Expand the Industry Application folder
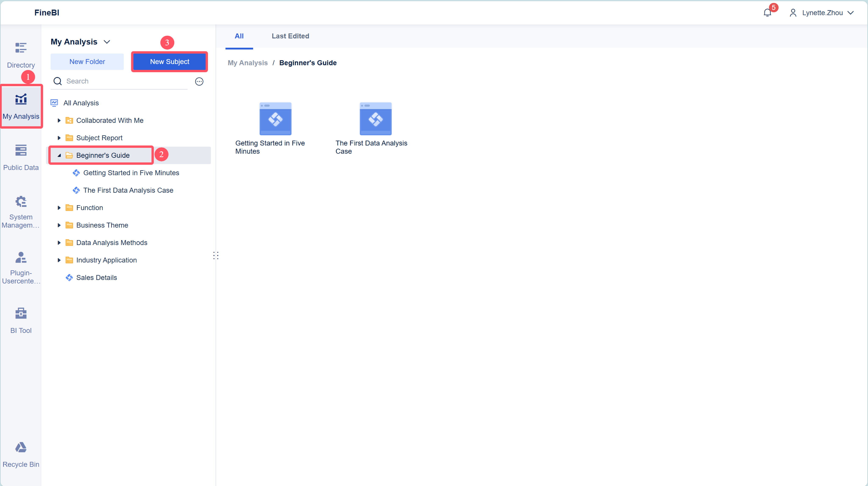This screenshot has width=868, height=486. 59,260
